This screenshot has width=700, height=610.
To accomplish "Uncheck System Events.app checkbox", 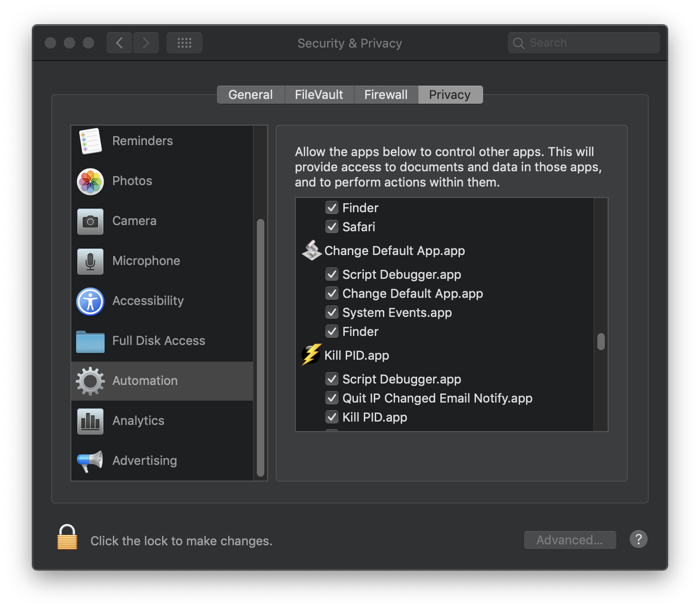I will (332, 312).
